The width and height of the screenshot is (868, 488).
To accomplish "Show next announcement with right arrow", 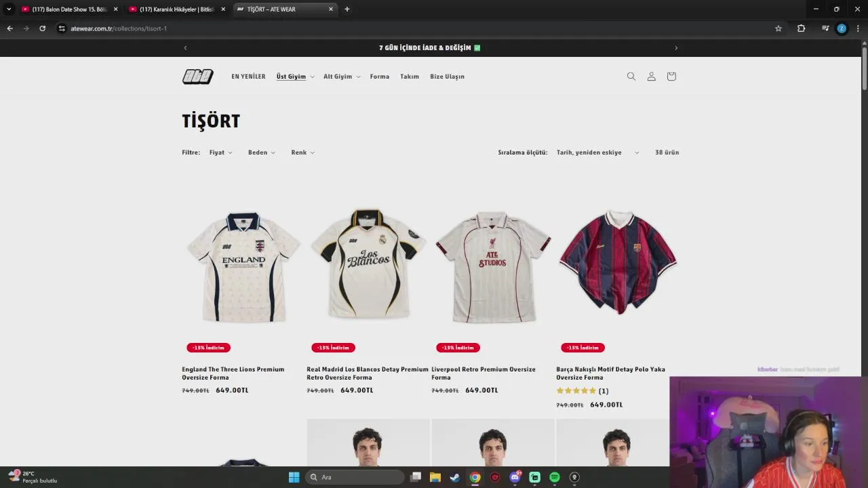I will pos(676,48).
